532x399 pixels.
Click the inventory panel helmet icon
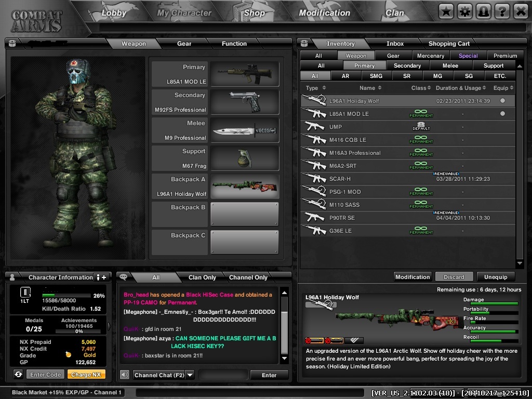[304, 43]
